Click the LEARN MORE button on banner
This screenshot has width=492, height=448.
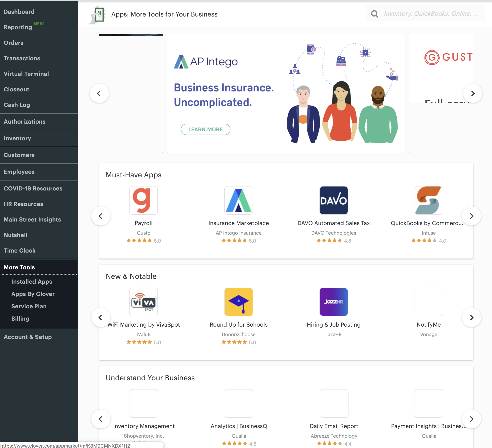(x=205, y=129)
